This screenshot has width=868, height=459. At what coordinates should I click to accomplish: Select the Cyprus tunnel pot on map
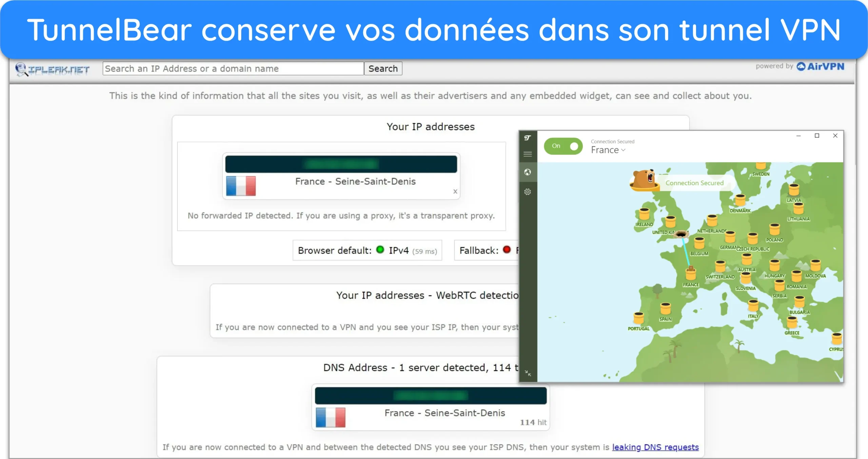point(836,339)
